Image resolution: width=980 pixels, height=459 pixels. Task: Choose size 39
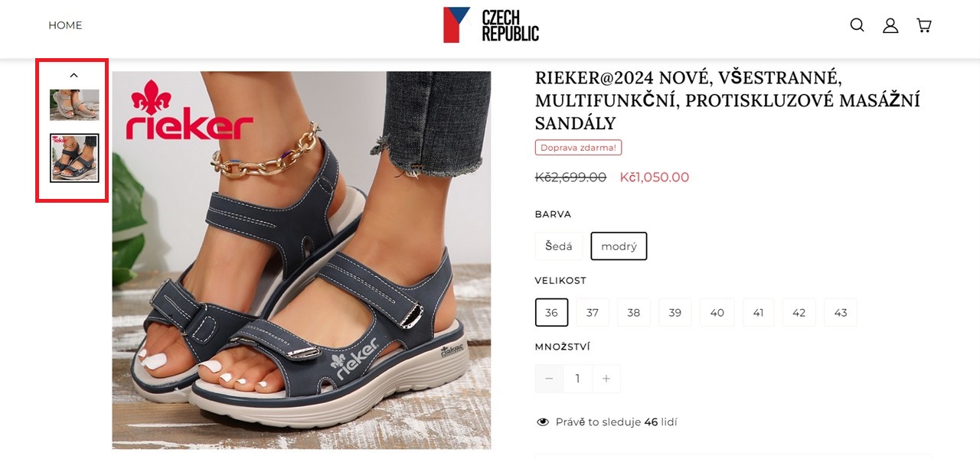(675, 312)
